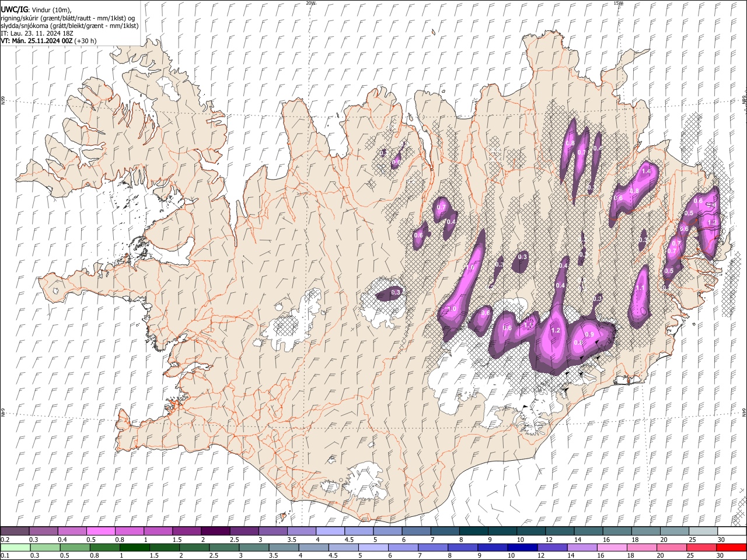
Task: Click the '30' label in the lower legend row
Action: coord(721,556)
